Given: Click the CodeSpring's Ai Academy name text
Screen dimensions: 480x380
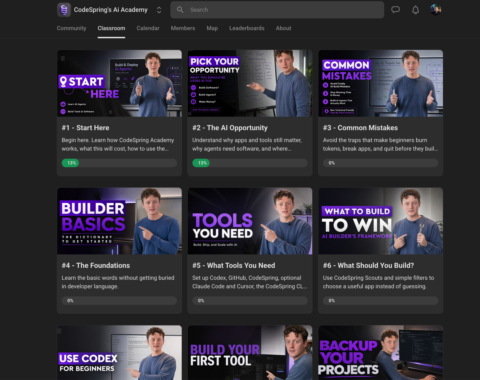Looking at the screenshot, I should (111, 10).
